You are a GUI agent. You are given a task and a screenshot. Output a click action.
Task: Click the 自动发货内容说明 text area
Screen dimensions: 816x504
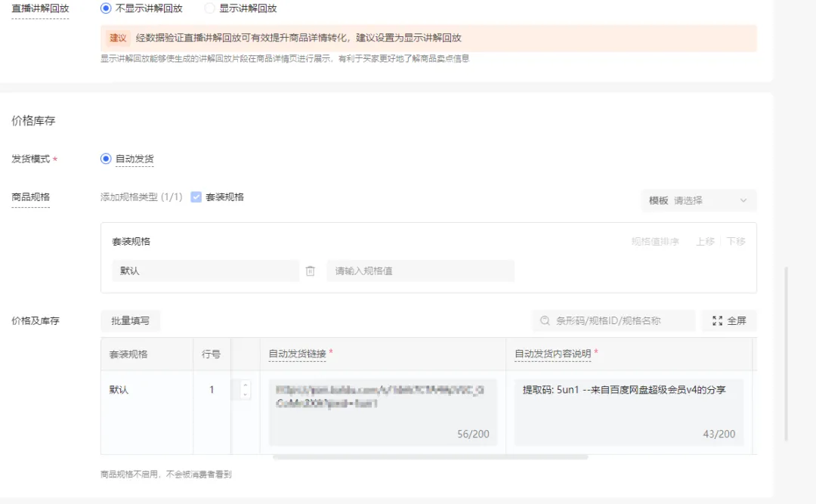tap(629, 412)
